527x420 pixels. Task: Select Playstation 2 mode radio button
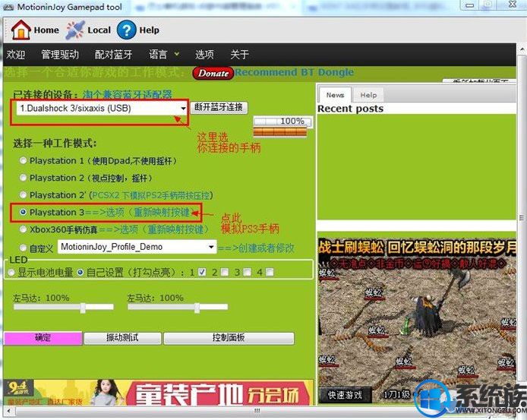point(23,178)
